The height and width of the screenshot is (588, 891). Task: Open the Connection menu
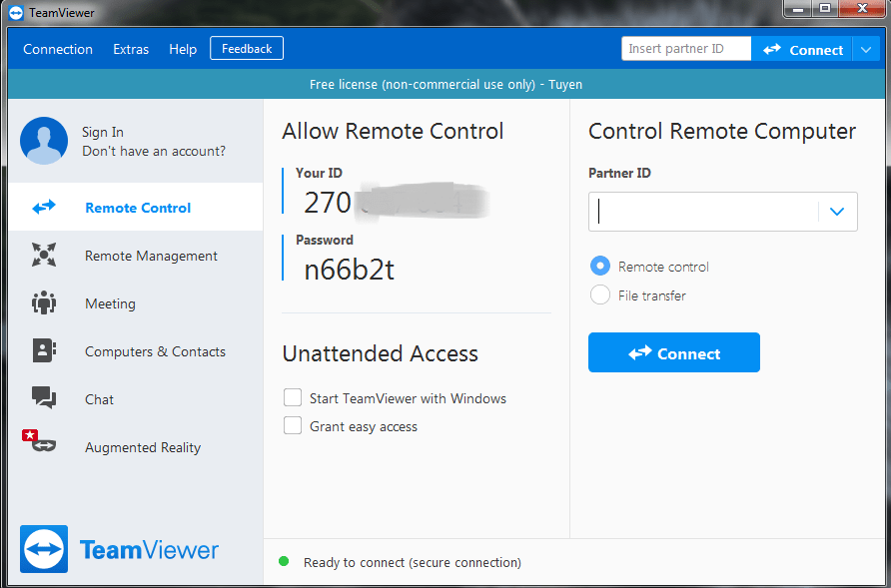click(x=58, y=50)
